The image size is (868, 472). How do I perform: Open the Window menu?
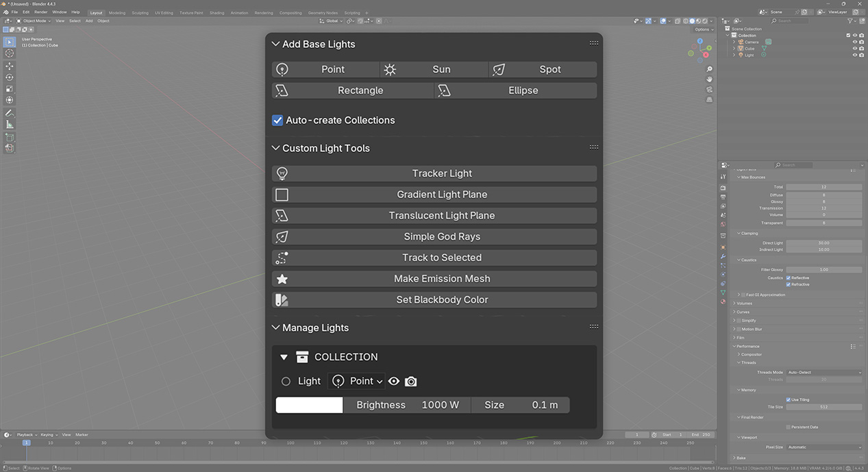(x=60, y=12)
